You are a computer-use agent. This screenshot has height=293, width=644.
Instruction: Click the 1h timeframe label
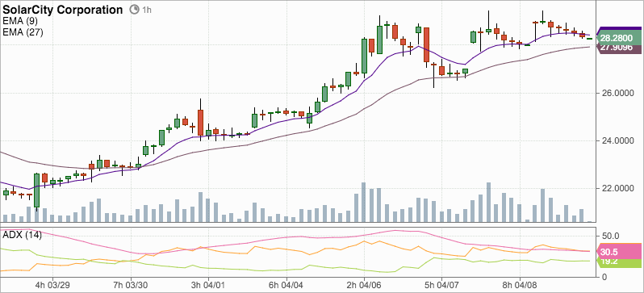[147, 10]
